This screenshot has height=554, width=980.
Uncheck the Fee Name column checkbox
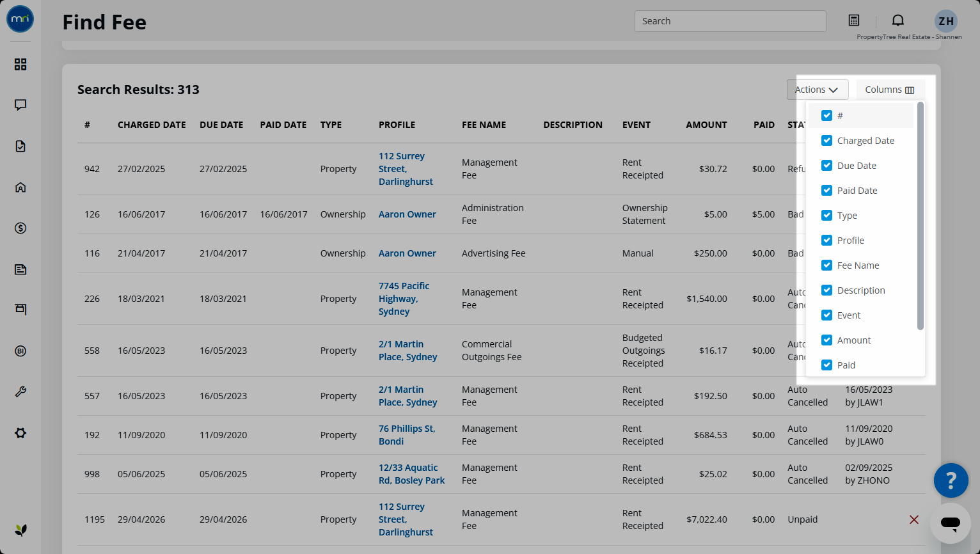[826, 265]
